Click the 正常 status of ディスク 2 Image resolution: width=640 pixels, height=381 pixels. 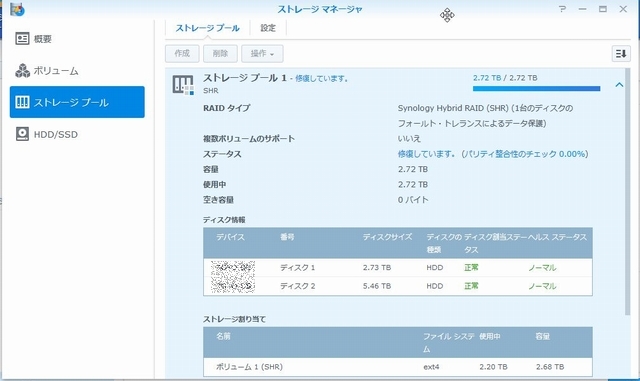coord(471,286)
